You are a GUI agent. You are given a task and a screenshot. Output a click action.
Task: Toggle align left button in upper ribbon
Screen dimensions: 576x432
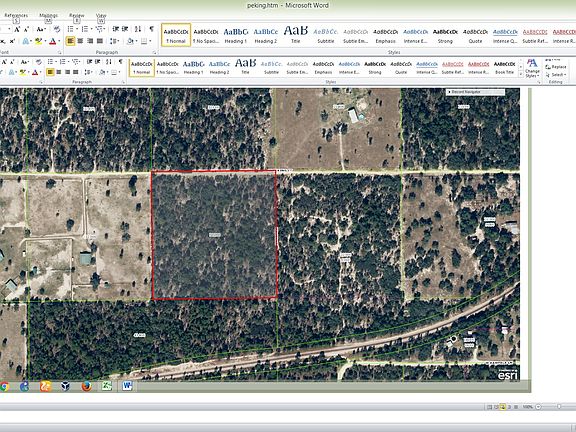click(70, 41)
